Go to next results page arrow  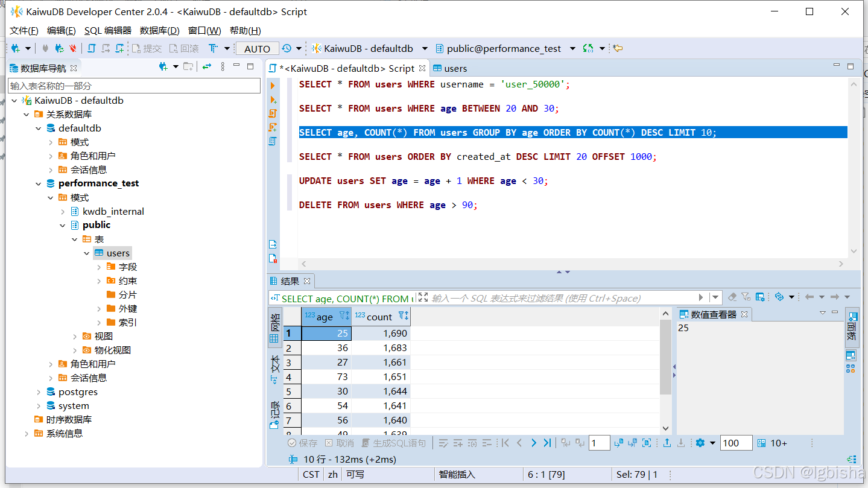pos(533,443)
